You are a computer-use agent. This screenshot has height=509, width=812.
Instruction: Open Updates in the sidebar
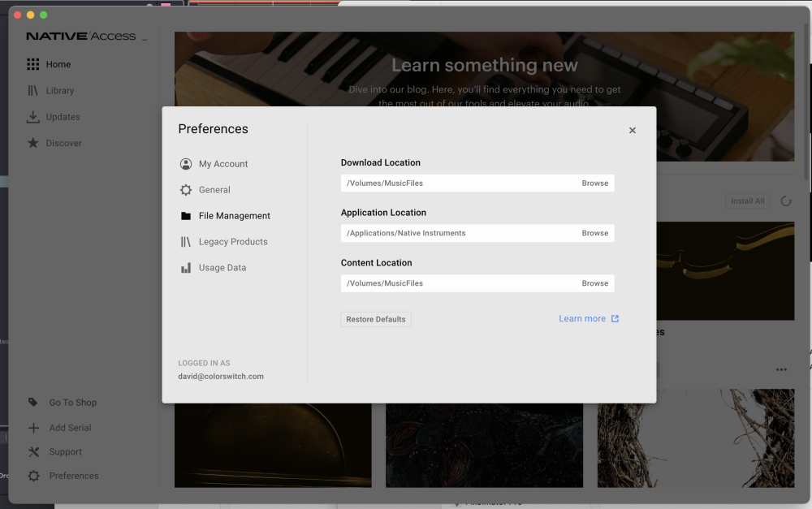click(63, 117)
